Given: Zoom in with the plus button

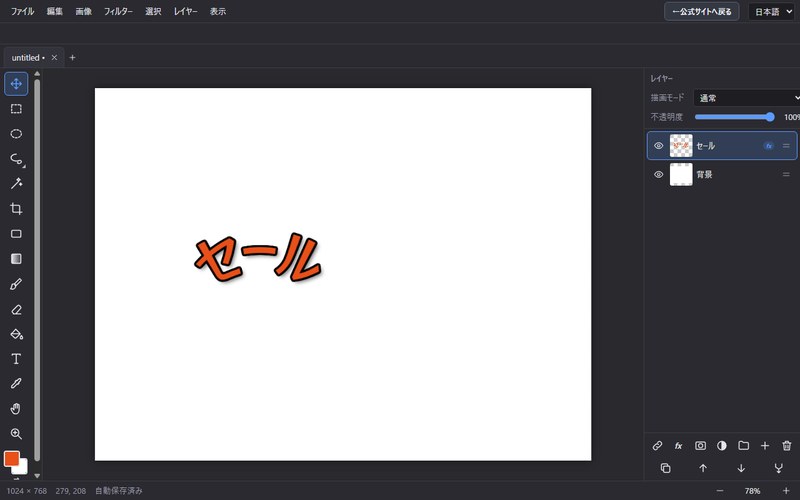Looking at the screenshot, I should (x=786, y=491).
